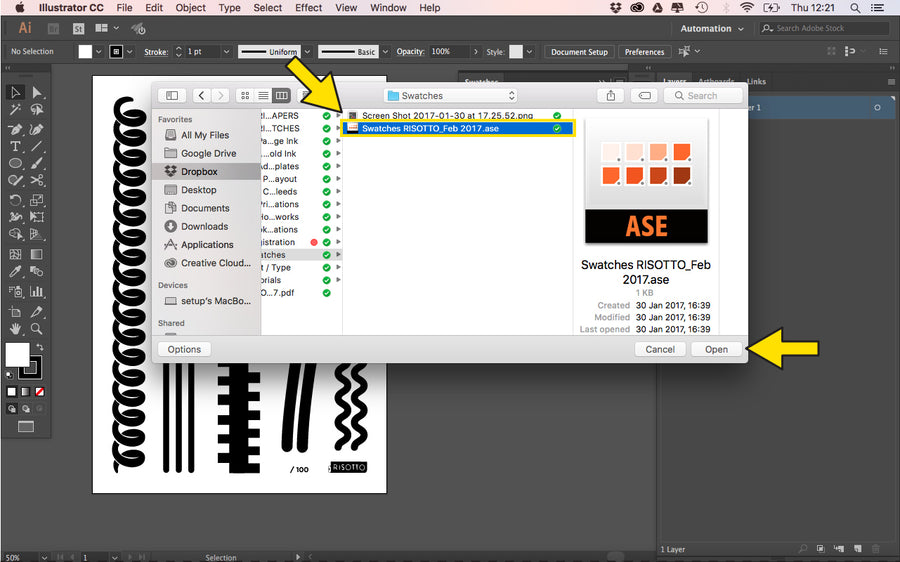Viewport: 900px width, 562px height.
Task: Expand the Automation workspace dropdown
Action: (712, 29)
